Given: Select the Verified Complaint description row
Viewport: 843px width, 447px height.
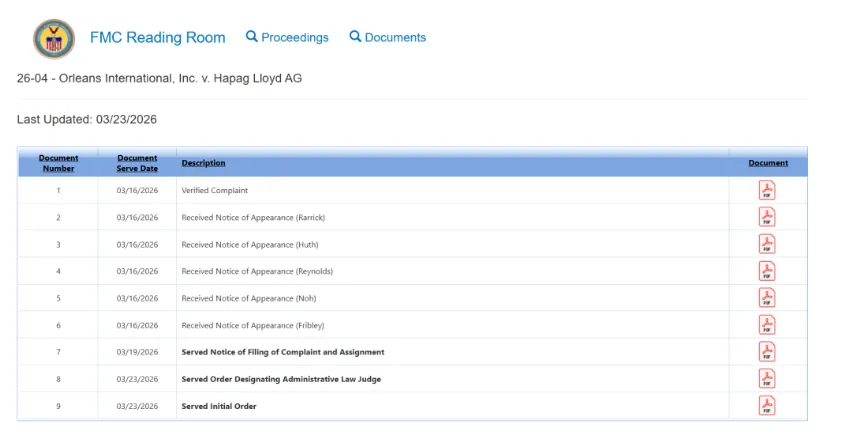Looking at the screenshot, I should [214, 190].
